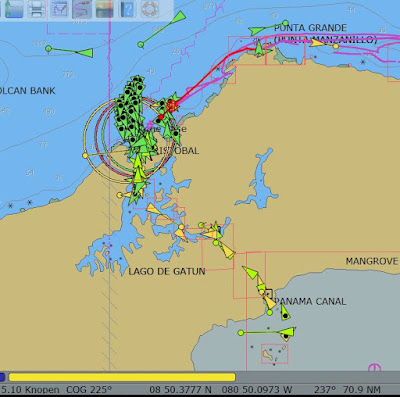Viewport: 400px width, 397px height.
Task: Change the color scheme day/dusk icon
Action: click(104, 9)
